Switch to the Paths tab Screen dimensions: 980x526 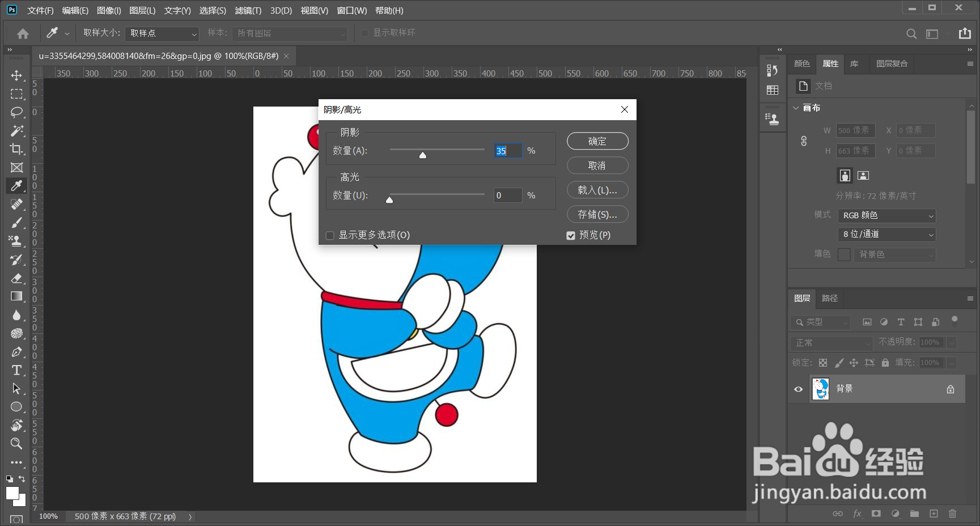(x=829, y=298)
